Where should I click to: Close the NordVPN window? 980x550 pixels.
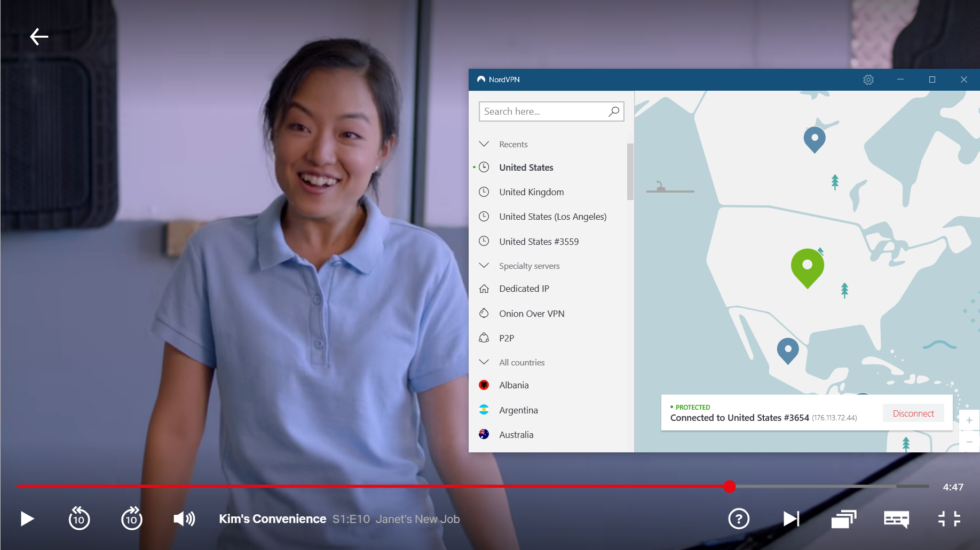coord(964,79)
